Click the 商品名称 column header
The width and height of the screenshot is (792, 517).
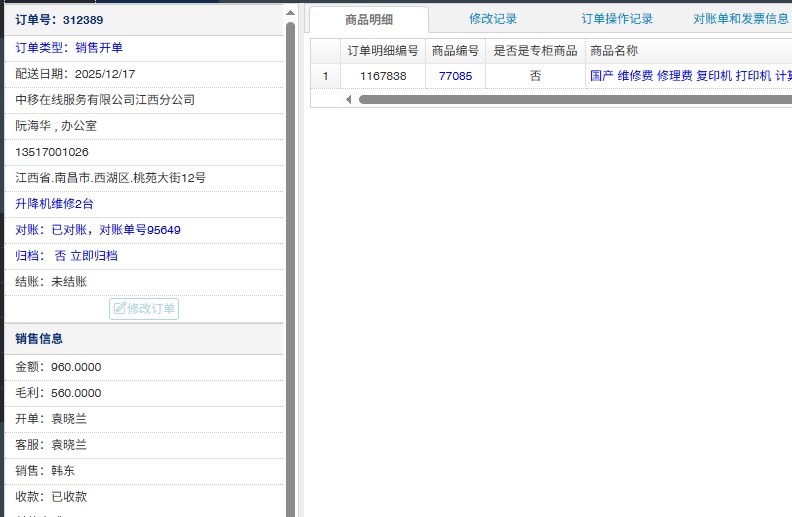coord(614,51)
